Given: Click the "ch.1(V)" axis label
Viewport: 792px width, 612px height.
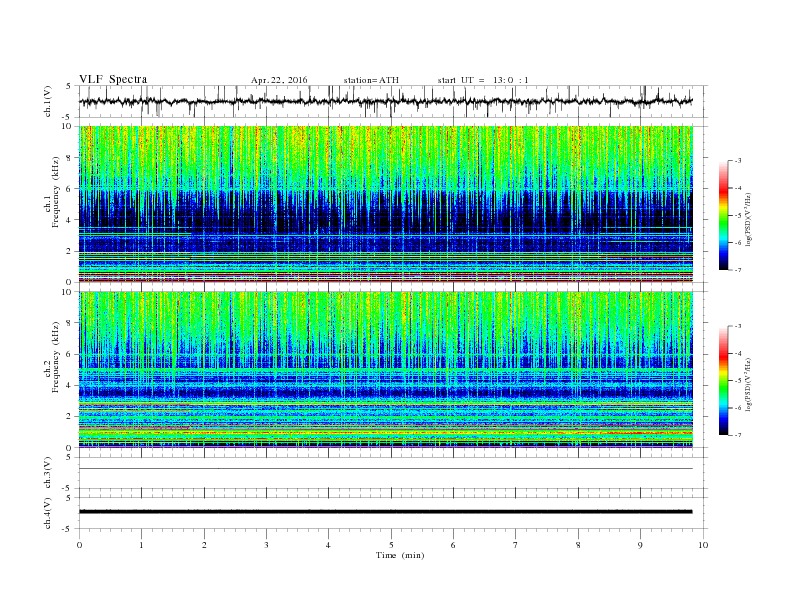Looking at the screenshot, I should pyautogui.click(x=48, y=101).
